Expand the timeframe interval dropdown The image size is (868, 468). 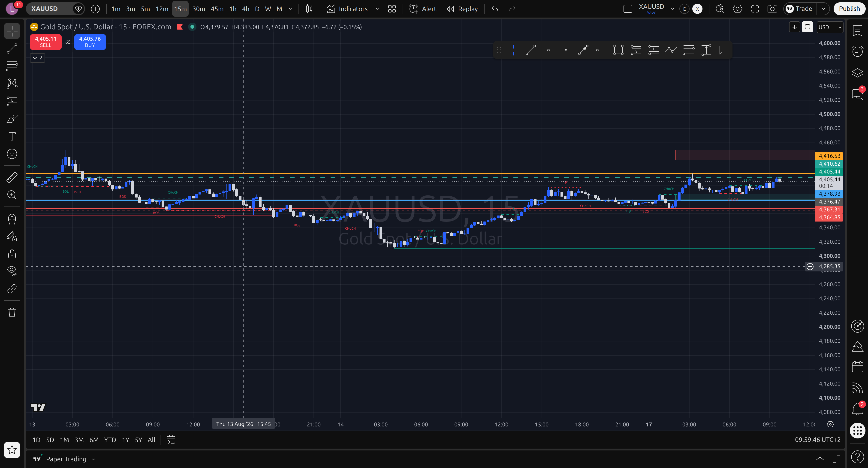pos(290,9)
